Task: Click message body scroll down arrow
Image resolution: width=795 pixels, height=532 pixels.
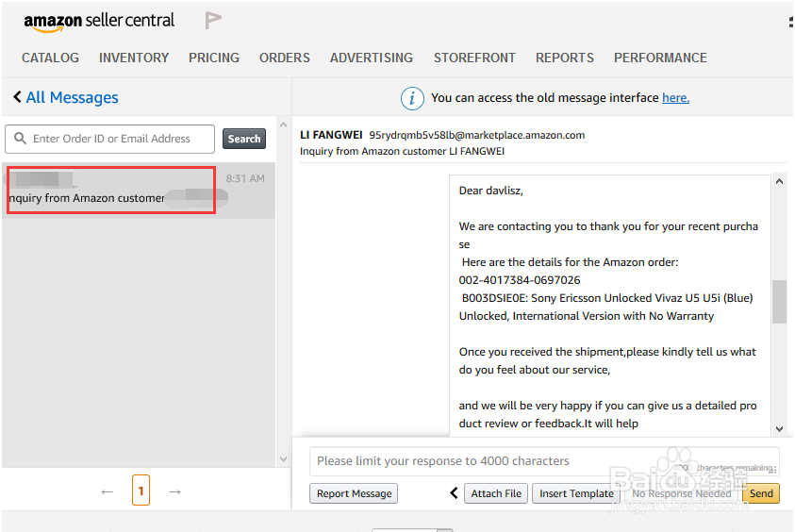Action: (x=779, y=429)
